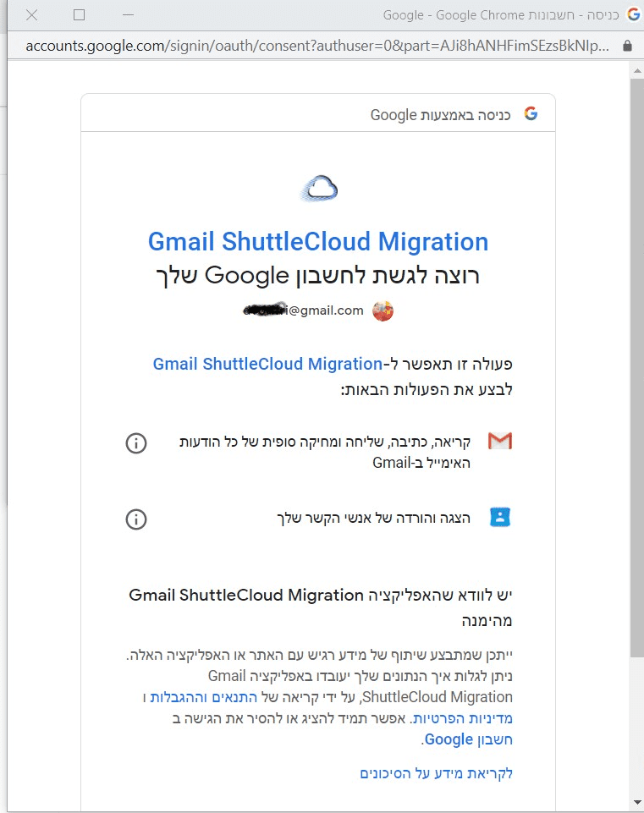Screen dimensions: 644x813
Task: Click the blue Contacts icon
Action: 501,517
